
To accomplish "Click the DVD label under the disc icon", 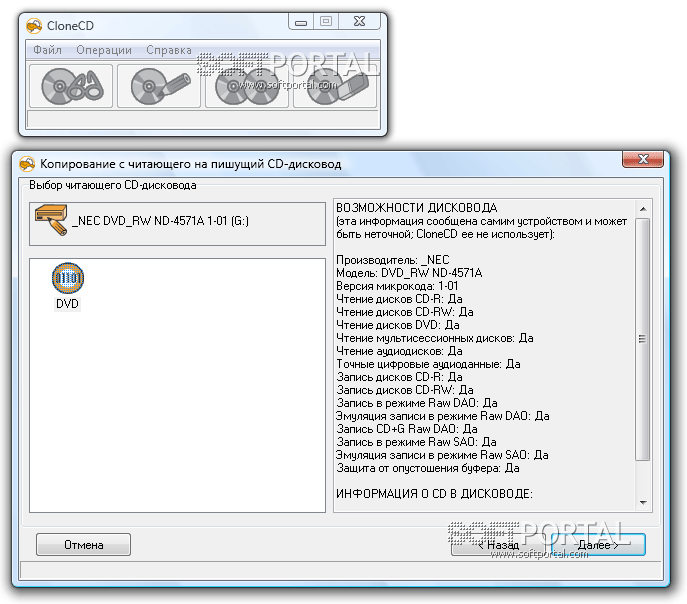I will pyautogui.click(x=67, y=304).
